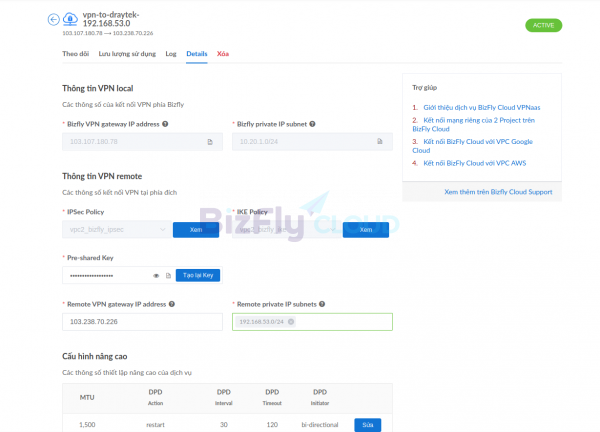The image size is (600, 432).
Task: Reveal the pre-shared key with eye icon
Action: pos(156,276)
